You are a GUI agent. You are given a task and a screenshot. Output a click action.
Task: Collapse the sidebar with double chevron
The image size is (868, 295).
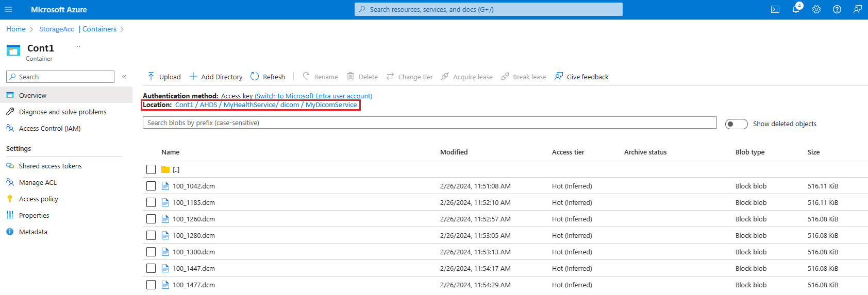(x=124, y=77)
